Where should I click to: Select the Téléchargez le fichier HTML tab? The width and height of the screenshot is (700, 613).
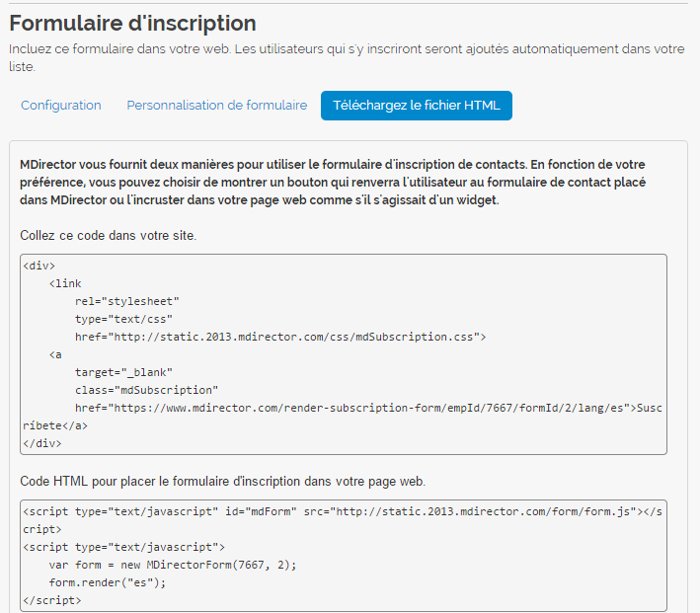coord(416,106)
